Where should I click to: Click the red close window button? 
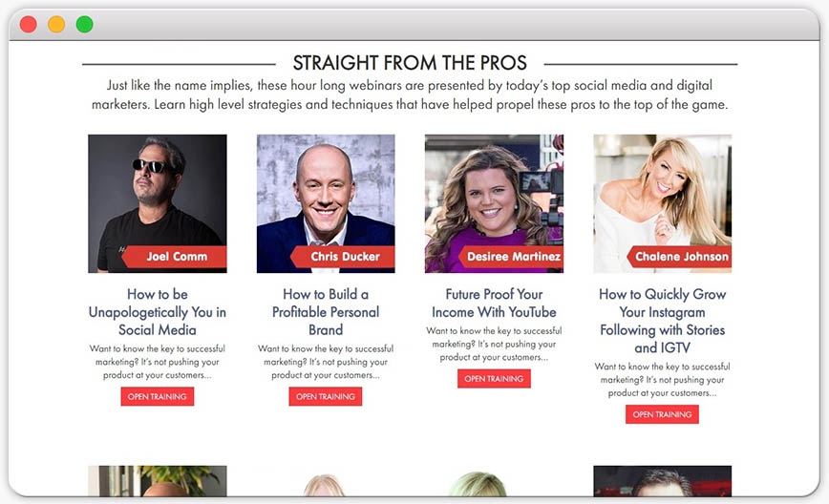(x=28, y=24)
